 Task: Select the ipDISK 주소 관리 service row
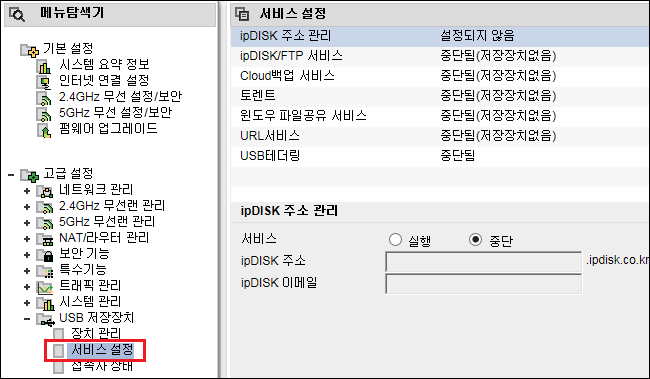[x=440, y=36]
